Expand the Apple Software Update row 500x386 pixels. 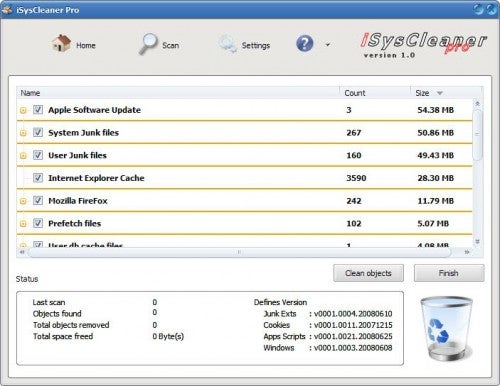click(23, 110)
